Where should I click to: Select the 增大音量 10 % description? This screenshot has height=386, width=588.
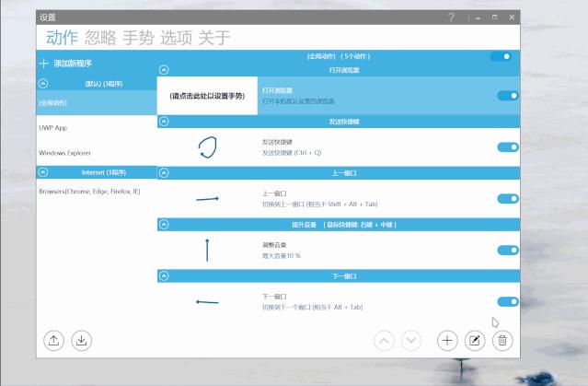pos(282,256)
